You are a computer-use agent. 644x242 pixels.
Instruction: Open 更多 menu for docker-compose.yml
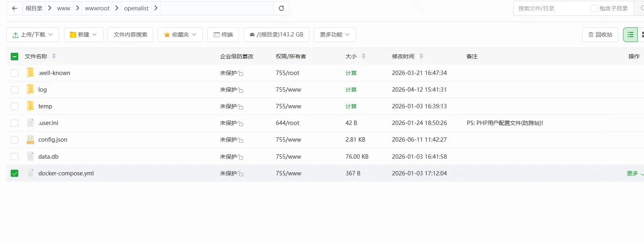tap(635, 173)
